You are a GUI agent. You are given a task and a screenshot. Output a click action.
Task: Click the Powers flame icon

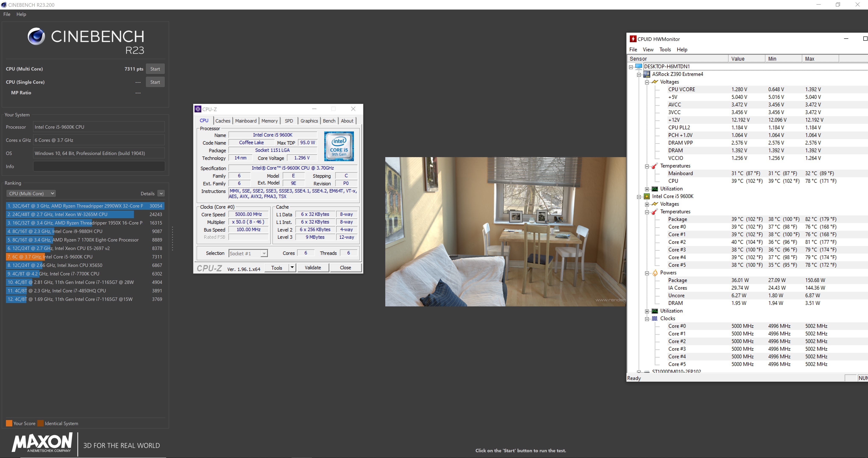click(x=655, y=273)
